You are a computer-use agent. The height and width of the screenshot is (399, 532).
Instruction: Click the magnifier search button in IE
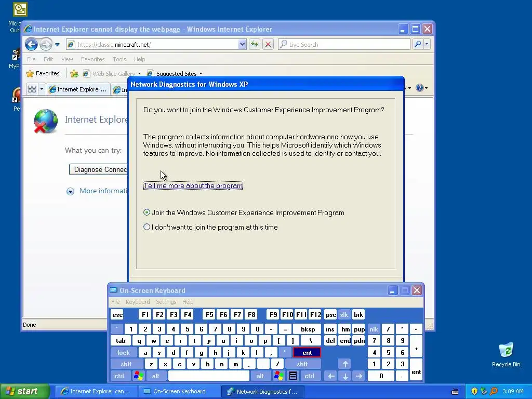(418, 44)
